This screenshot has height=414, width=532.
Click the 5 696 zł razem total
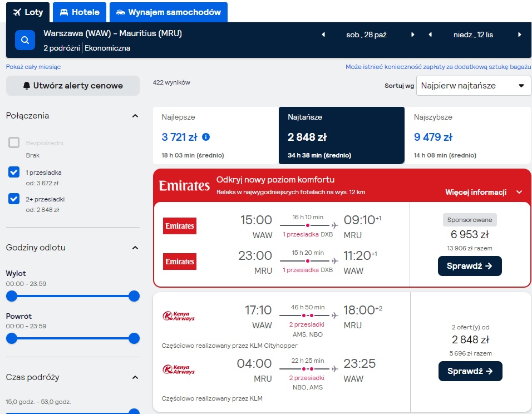pyautogui.click(x=470, y=353)
